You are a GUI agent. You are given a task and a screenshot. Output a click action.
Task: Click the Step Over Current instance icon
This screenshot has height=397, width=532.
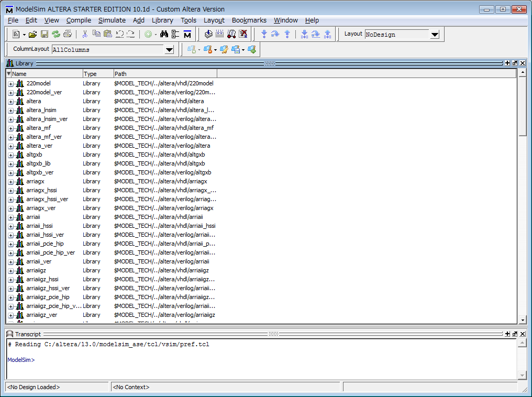pos(316,34)
